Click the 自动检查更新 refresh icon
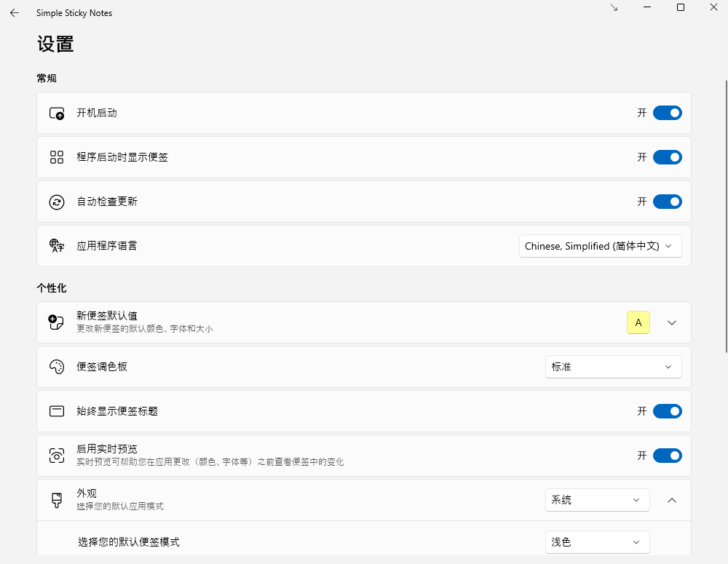Screen dimensions: 728x564 (57, 202)
